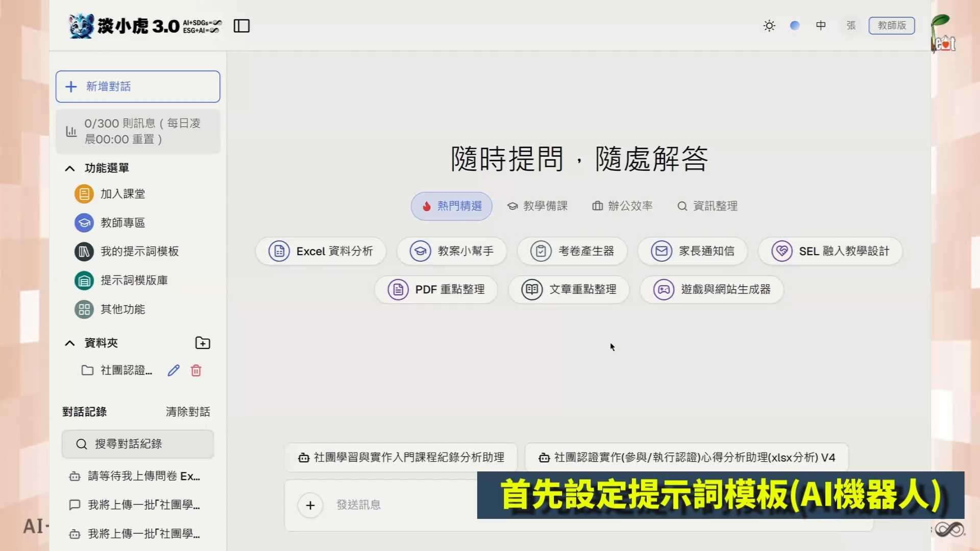Focus the 搜尋對話紀錄 search field

[138, 444]
